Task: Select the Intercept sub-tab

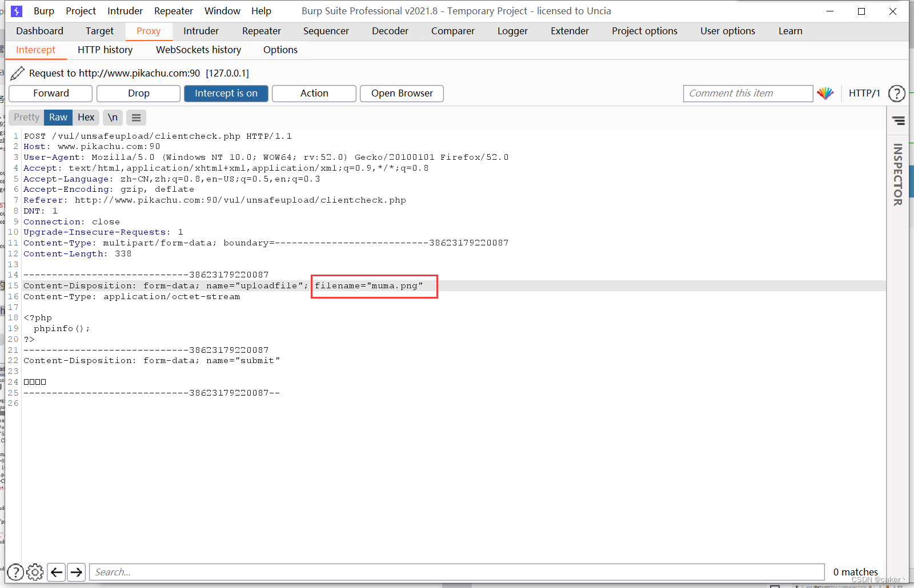Action: pyautogui.click(x=35, y=50)
